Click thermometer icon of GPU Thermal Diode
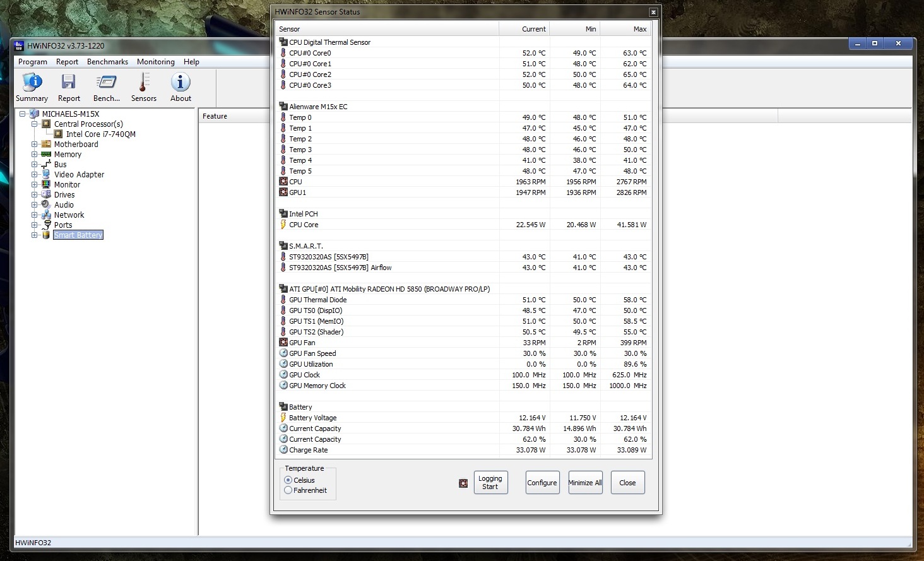 click(283, 300)
